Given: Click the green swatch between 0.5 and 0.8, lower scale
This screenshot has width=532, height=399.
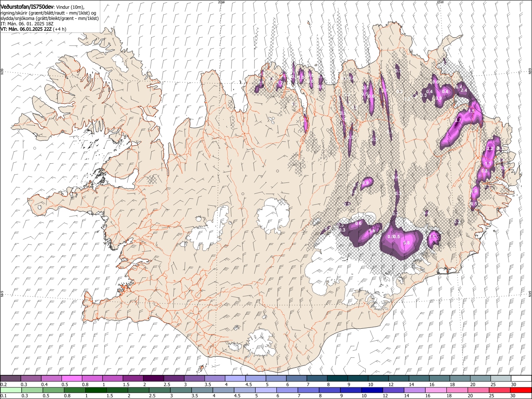Looking at the screenshot, I should (54, 390).
